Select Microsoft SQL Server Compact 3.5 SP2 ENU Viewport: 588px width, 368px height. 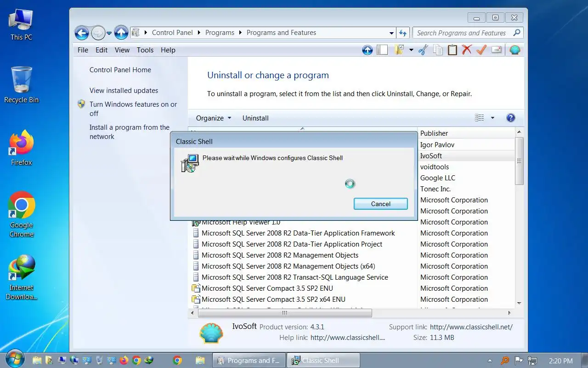267,288
